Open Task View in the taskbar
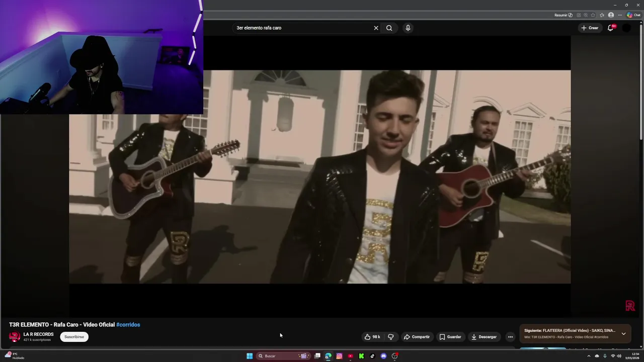This screenshot has width=644, height=362. click(317, 356)
